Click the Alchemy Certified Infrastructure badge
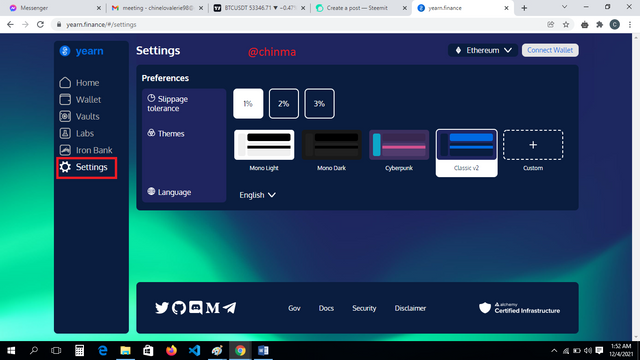This screenshot has height=360, width=640. tap(519, 308)
